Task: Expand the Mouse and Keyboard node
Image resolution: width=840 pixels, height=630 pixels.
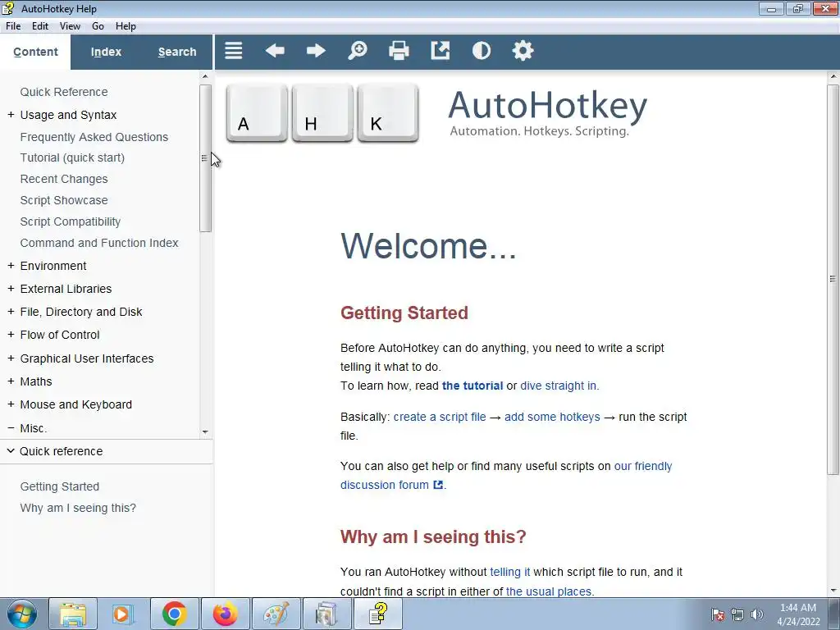Action: [x=11, y=404]
